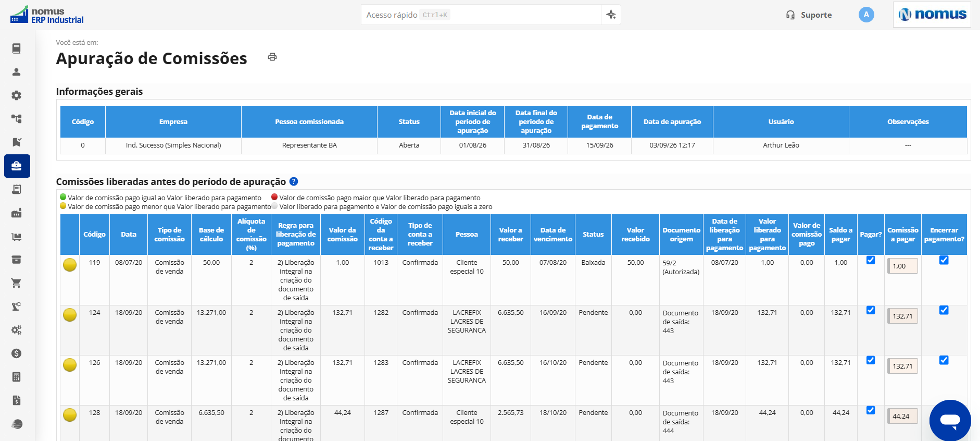The image size is (980, 441).
Task: Click the Suporte link
Action: click(x=809, y=15)
